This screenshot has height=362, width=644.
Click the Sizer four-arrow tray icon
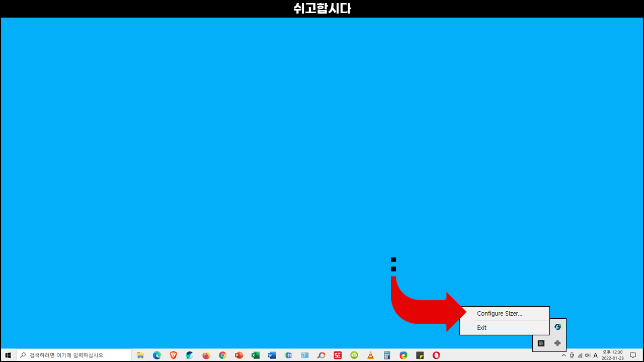tap(557, 343)
